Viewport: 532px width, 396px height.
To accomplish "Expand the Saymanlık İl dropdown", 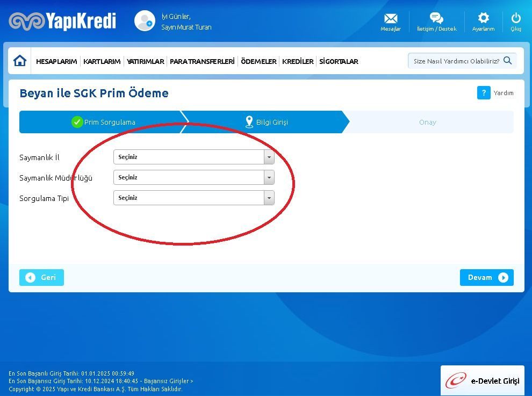I will click(x=269, y=157).
